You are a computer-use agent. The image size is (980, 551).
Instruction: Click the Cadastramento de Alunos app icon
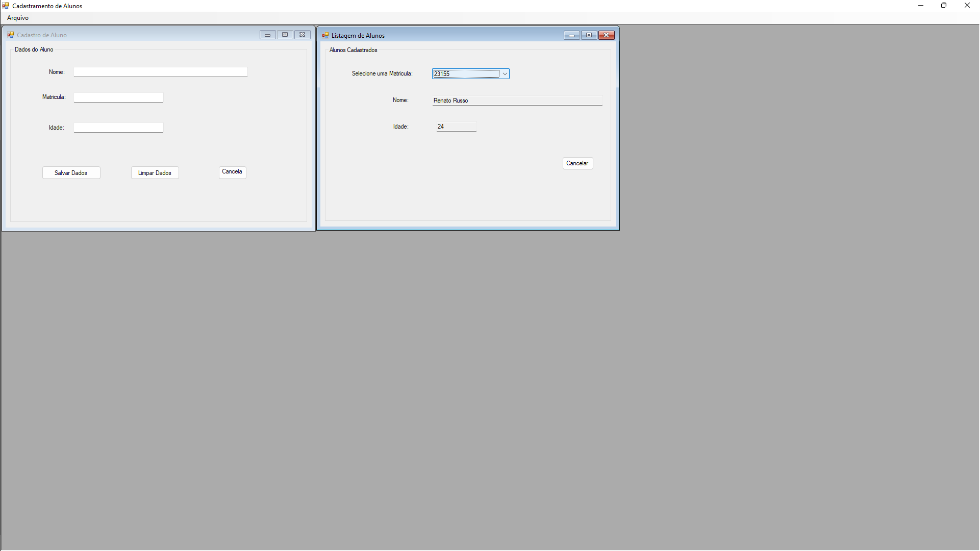tap(6, 6)
